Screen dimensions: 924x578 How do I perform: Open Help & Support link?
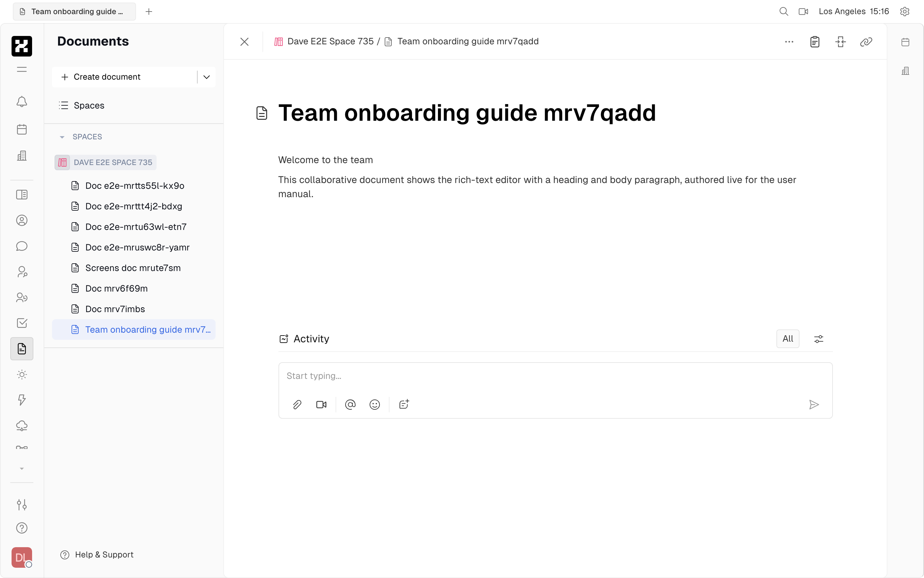97,555
